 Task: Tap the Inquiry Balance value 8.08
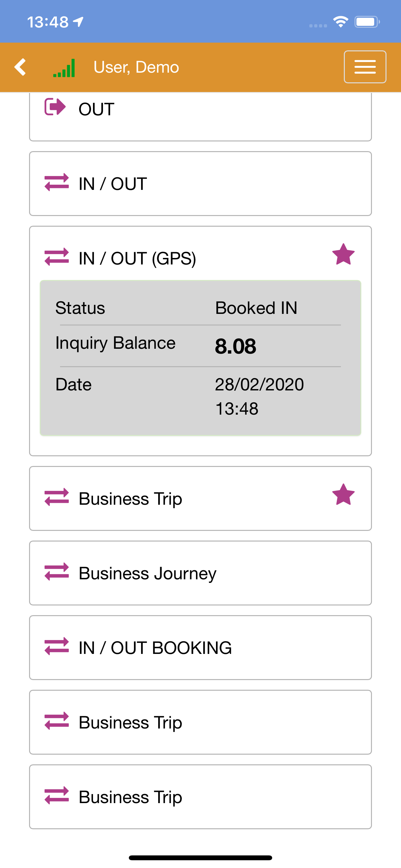(x=236, y=346)
